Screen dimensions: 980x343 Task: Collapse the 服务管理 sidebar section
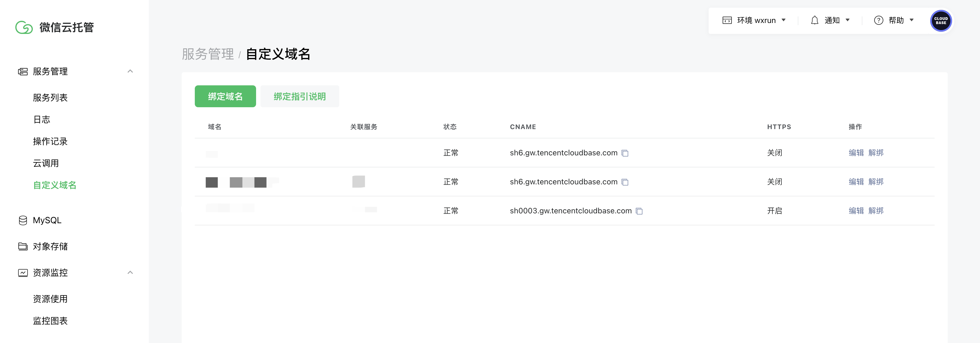(x=130, y=71)
